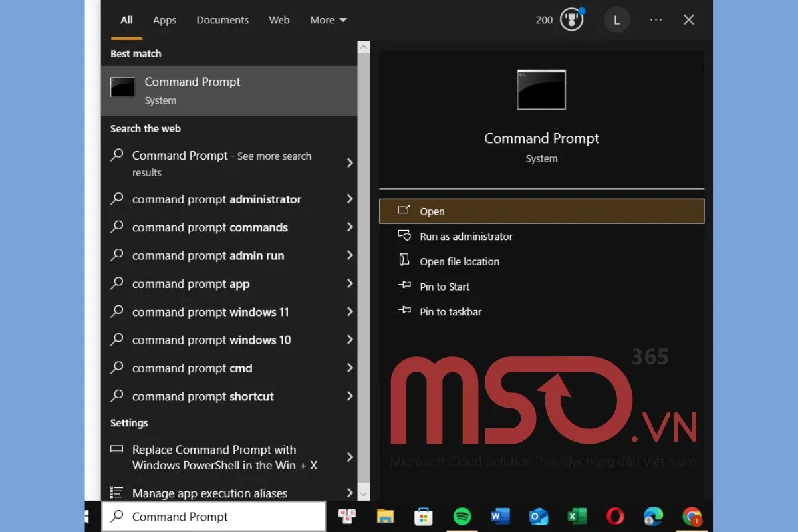Expand the 'command prompt administrator' suggestion arrow

pos(350,199)
